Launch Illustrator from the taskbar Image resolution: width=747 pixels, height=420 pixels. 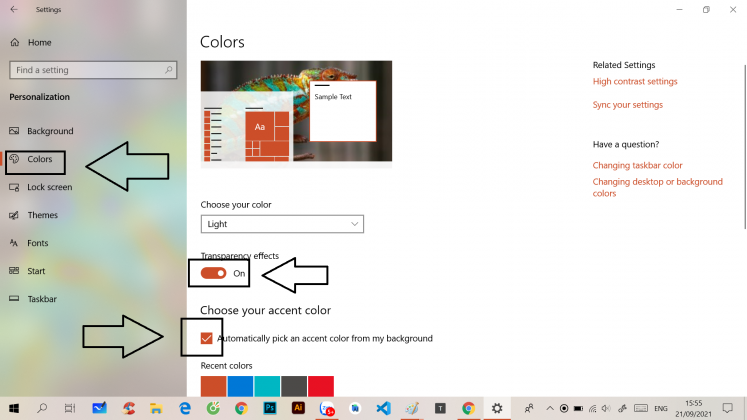pos(298,408)
